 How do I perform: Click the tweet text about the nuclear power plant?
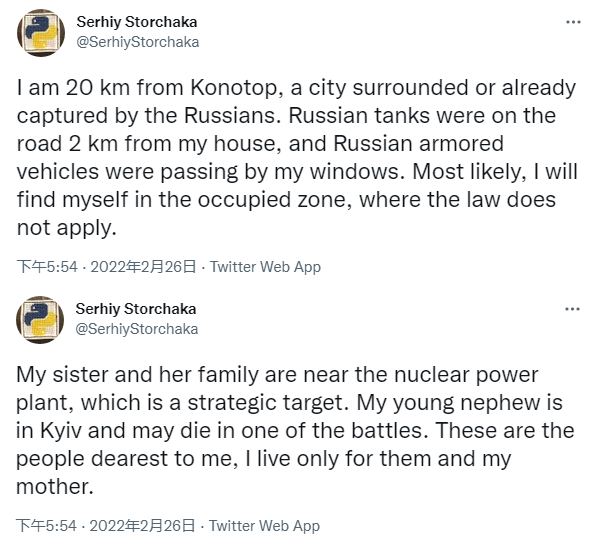tap(295, 431)
